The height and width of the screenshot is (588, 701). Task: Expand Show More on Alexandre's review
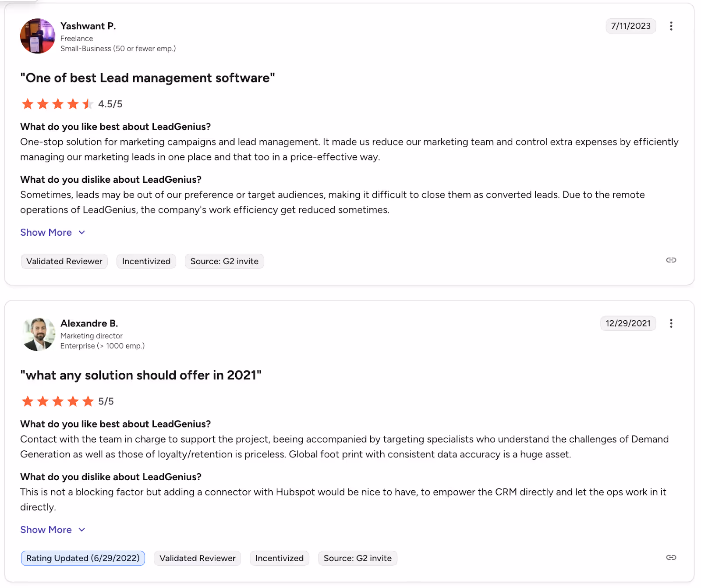tap(46, 530)
